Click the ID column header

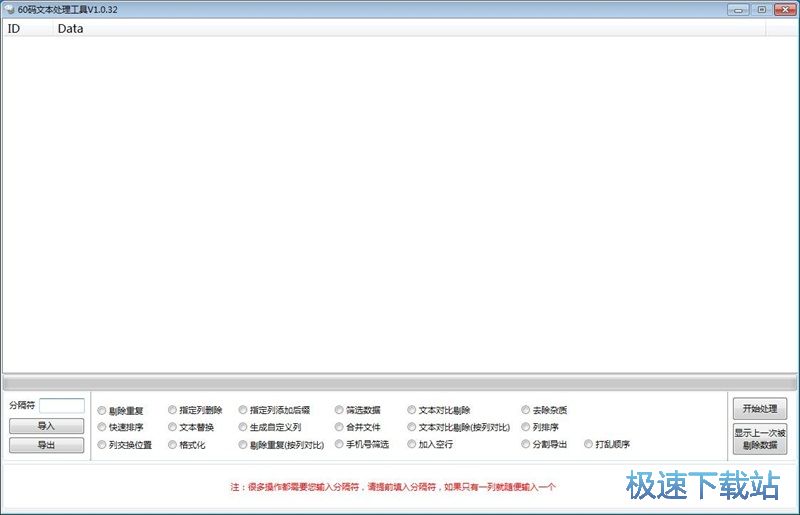28,29
